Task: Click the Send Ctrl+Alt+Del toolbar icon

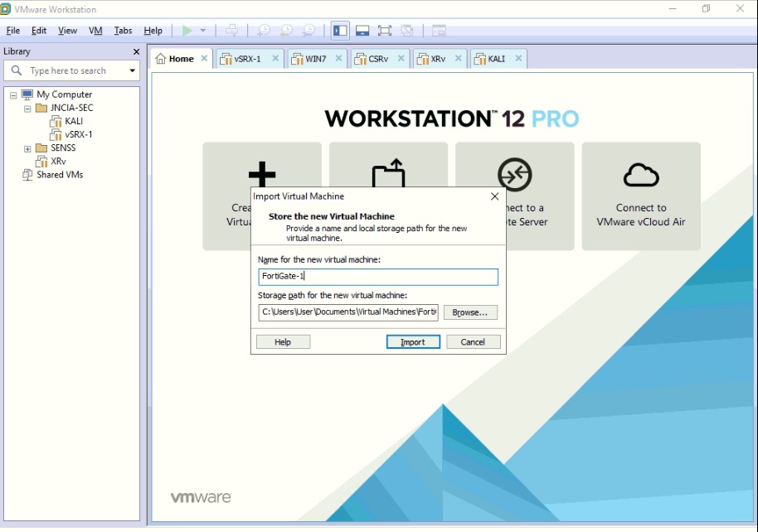Action: click(x=231, y=31)
